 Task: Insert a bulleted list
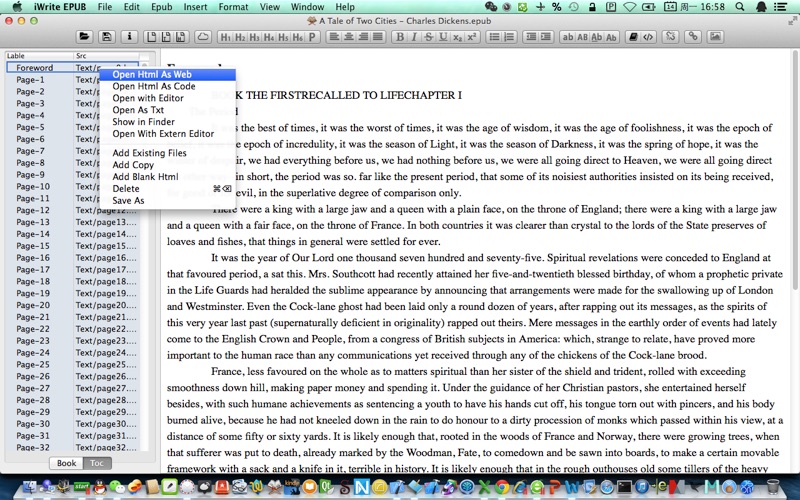coord(494,37)
